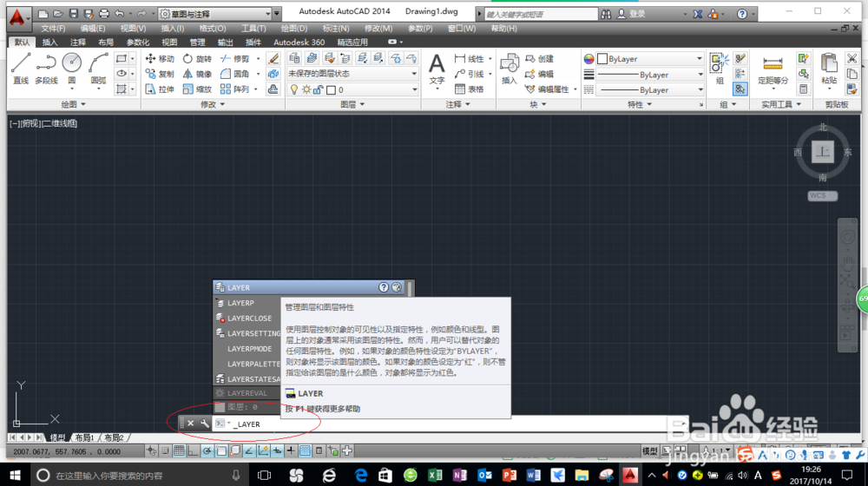Viewport: 868px width, 486px height.
Task: Click the Scale (缩放) tool
Action: click(x=198, y=89)
